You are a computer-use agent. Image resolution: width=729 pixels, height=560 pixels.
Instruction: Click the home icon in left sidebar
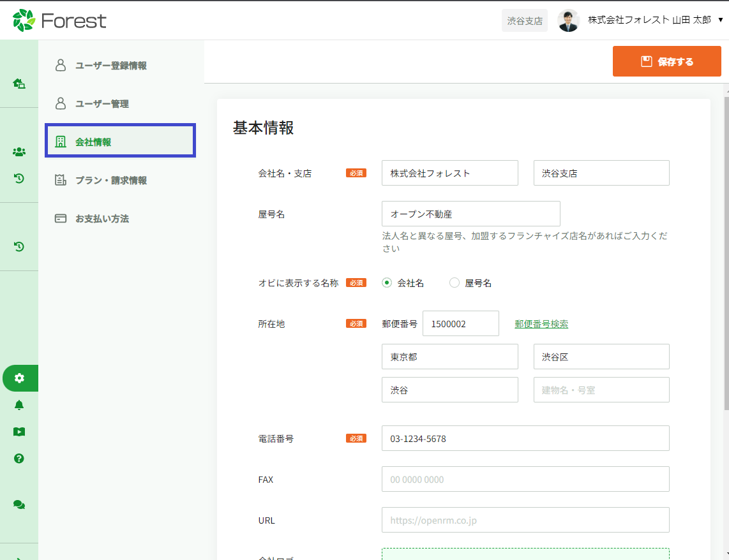pos(19,83)
